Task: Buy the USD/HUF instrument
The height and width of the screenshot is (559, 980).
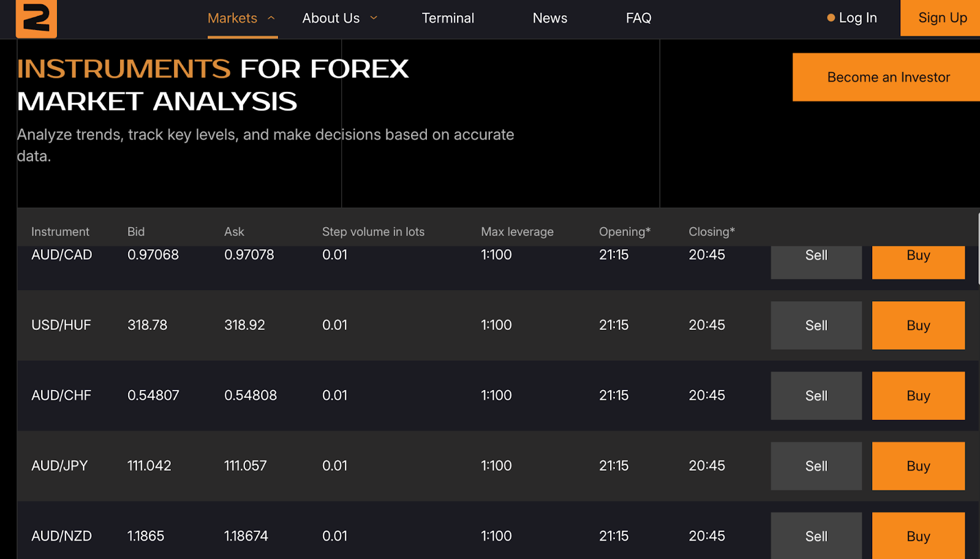Action: (x=918, y=326)
